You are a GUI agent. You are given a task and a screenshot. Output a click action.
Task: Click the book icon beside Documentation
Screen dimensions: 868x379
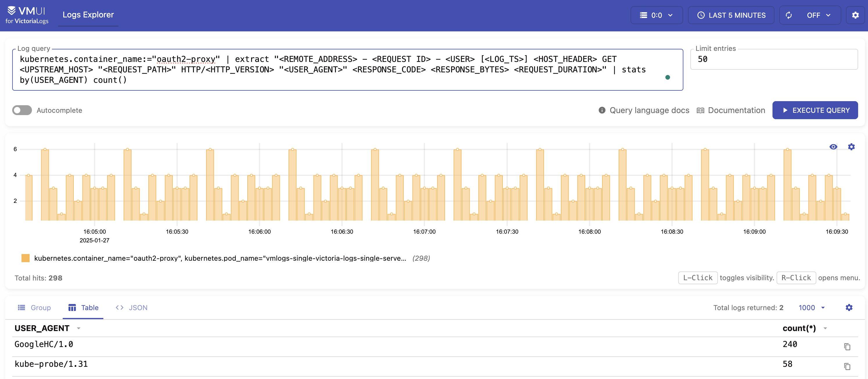coord(700,110)
